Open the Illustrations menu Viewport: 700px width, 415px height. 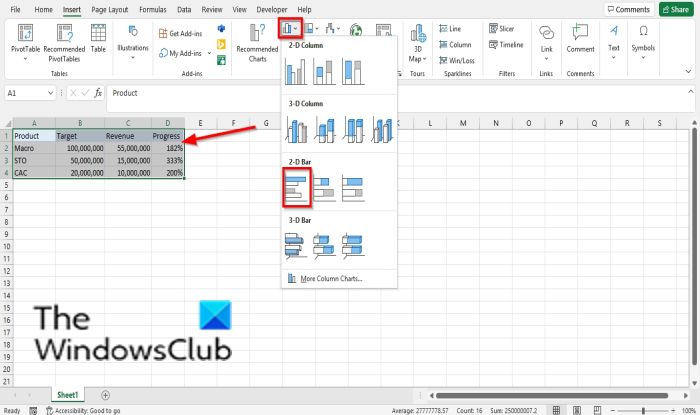[x=133, y=42]
